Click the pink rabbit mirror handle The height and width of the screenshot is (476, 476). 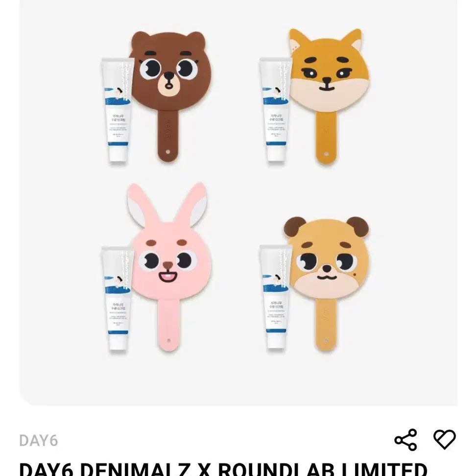point(168,325)
